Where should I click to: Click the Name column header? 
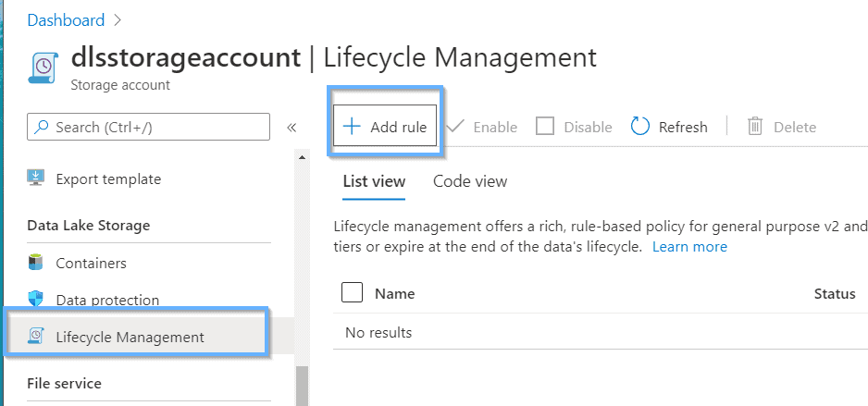click(x=395, y=294)
